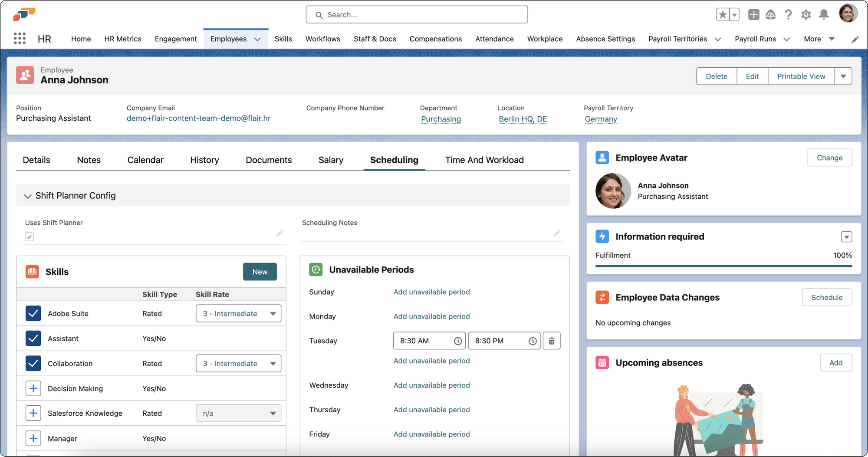Image resolution: width=868 pixels, height=457 pixels.
Task: Click the pencil icon for Scheduling Notes
Action: click(556, 233)
